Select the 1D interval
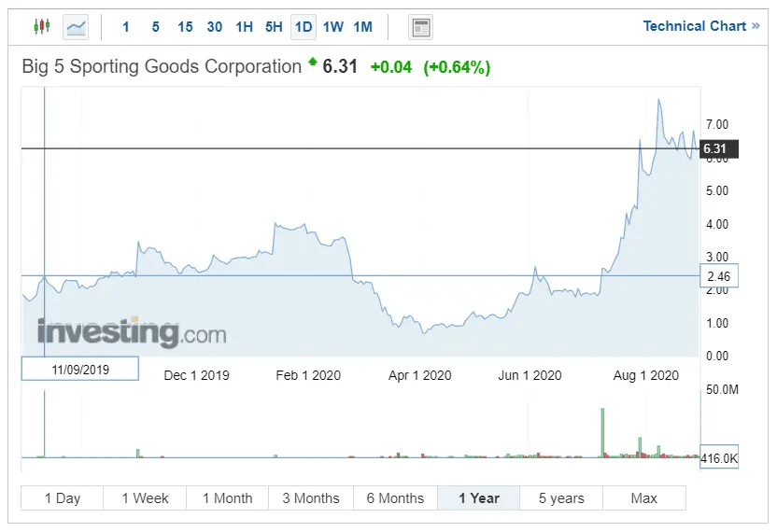This screenshot has height=532, width=777. point(304,27)
